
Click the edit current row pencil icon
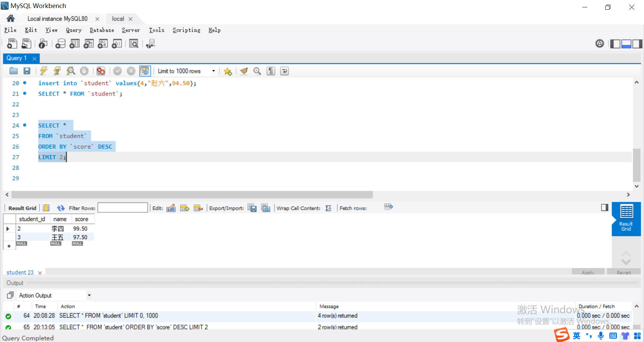[x=171, y=208]
